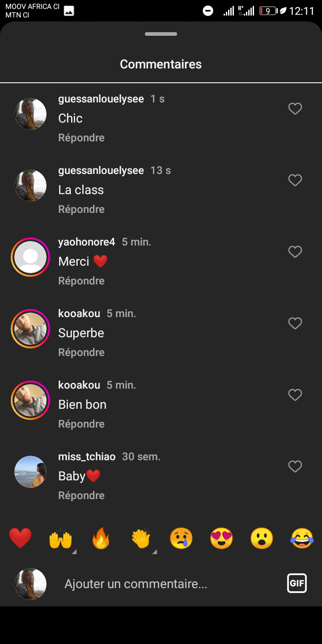Like the "La class" comment

(295, 180)
